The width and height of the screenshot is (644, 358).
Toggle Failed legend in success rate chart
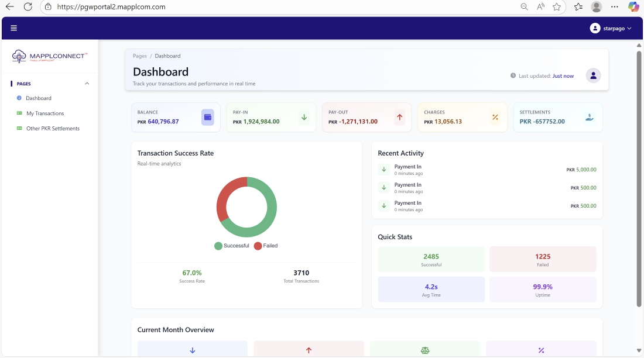tap(266, 246)
